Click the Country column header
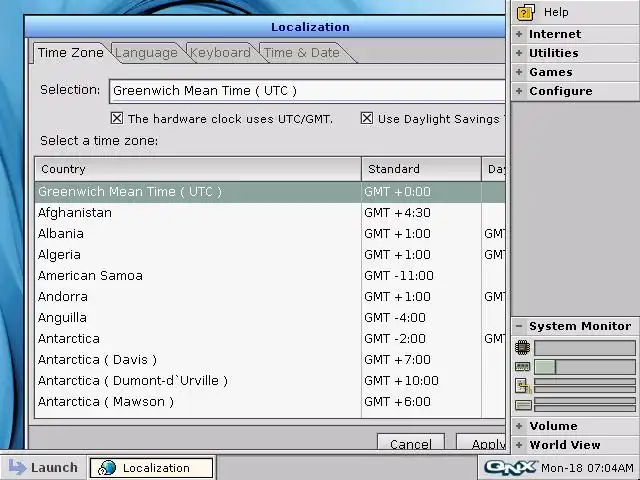 [198, 169]
